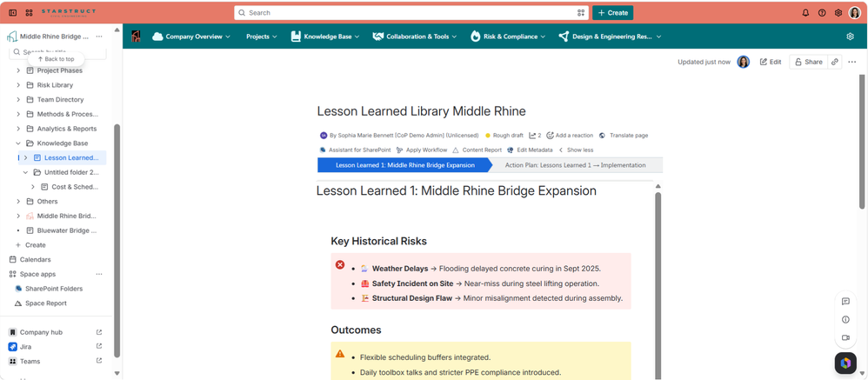Open the comments icon on right edge

click(x=845, y=302)
